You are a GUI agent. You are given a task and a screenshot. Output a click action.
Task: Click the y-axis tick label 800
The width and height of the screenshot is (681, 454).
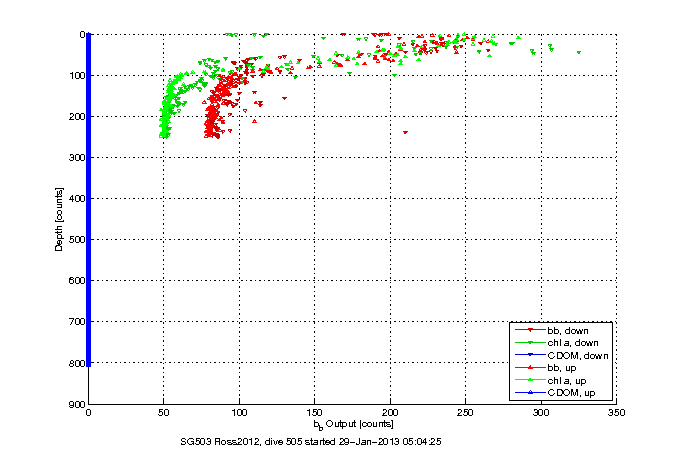click(x=77, y=363)
